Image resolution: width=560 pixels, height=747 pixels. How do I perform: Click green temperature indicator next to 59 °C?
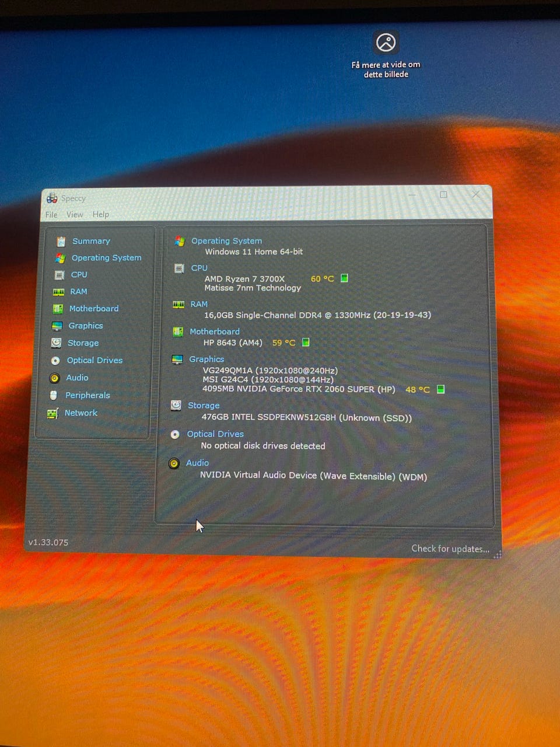(x=306, y=343)
